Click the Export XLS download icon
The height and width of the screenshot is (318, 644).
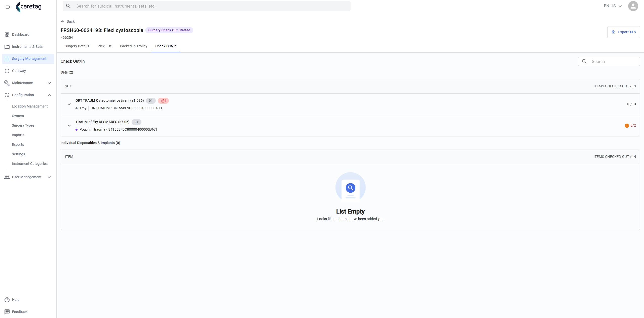point(613,32)
